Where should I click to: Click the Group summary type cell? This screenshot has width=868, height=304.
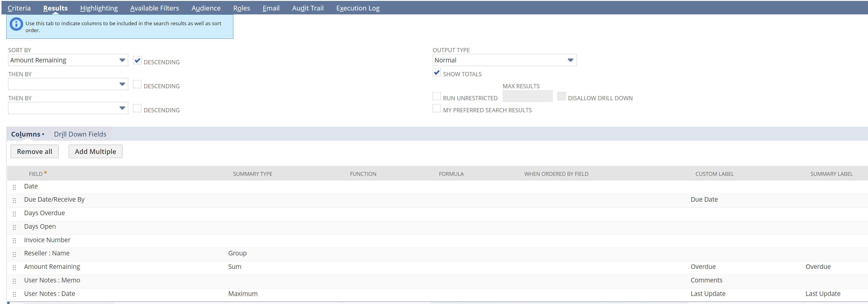237,253
